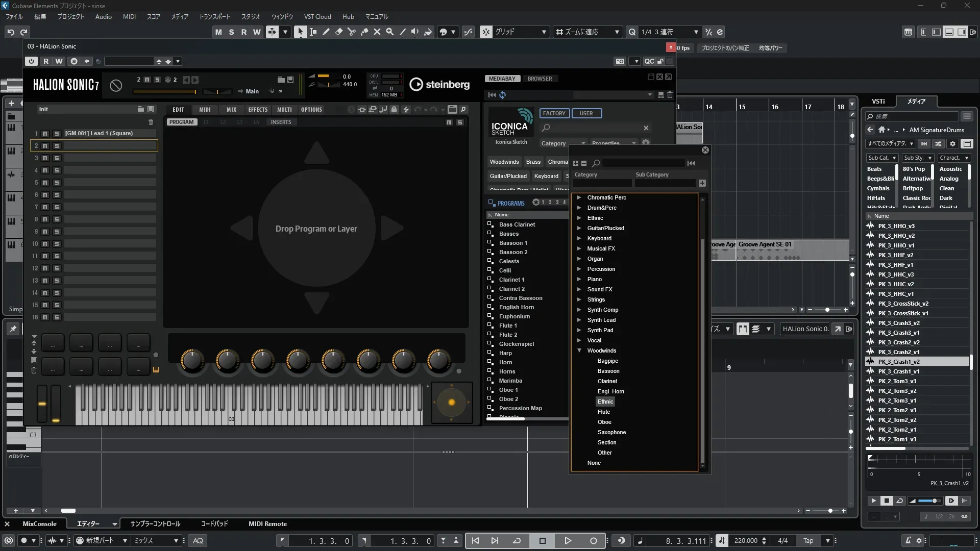Expand the Strings category
The height and width of the screenshot is (551, 980).
[579, 299]
